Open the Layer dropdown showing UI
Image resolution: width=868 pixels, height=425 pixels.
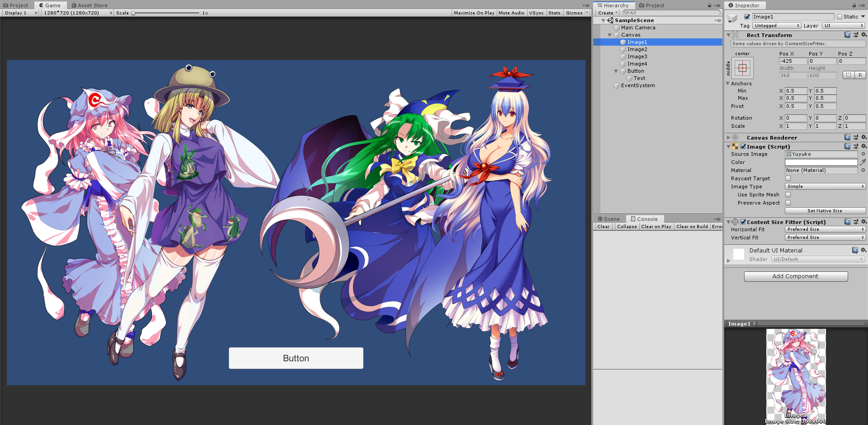tap(843, 26)
